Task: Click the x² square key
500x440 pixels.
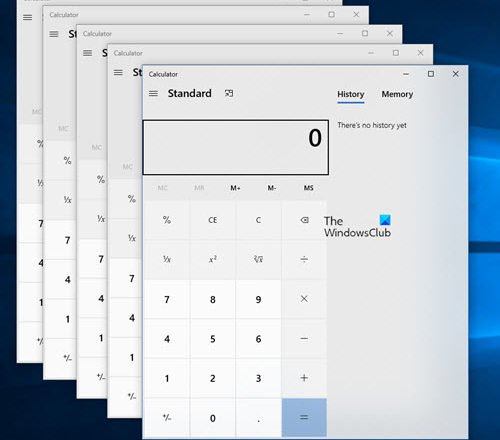Action: pos(213,259)
